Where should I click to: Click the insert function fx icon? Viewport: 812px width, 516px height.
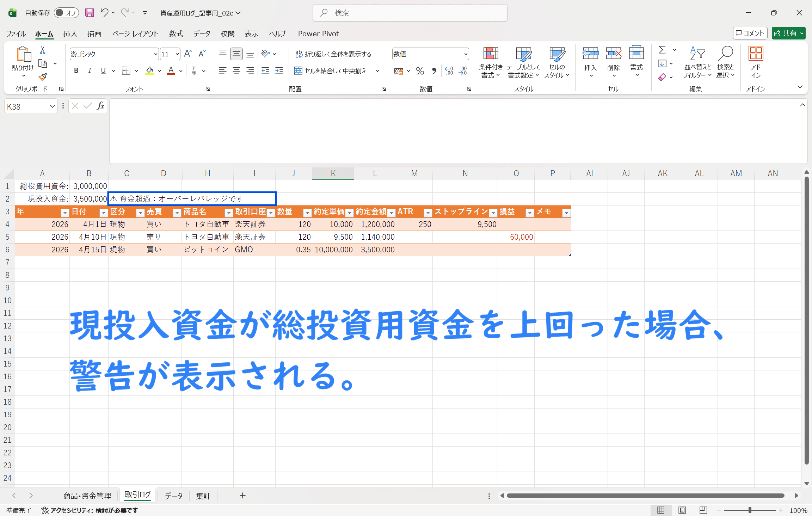[x=100, y=106]
